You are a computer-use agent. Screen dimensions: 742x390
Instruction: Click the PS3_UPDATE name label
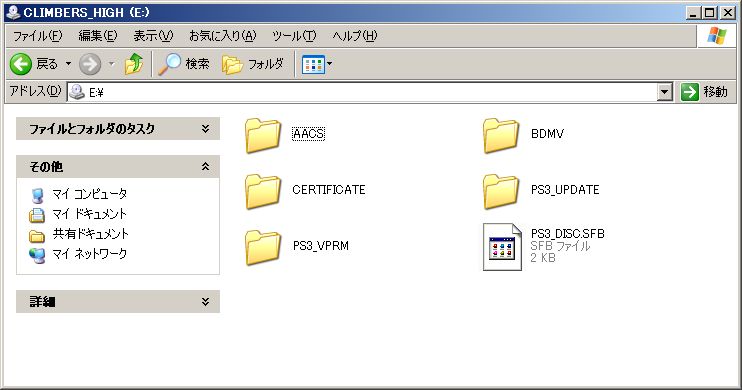pyautogui.click(x=565, y=190)
